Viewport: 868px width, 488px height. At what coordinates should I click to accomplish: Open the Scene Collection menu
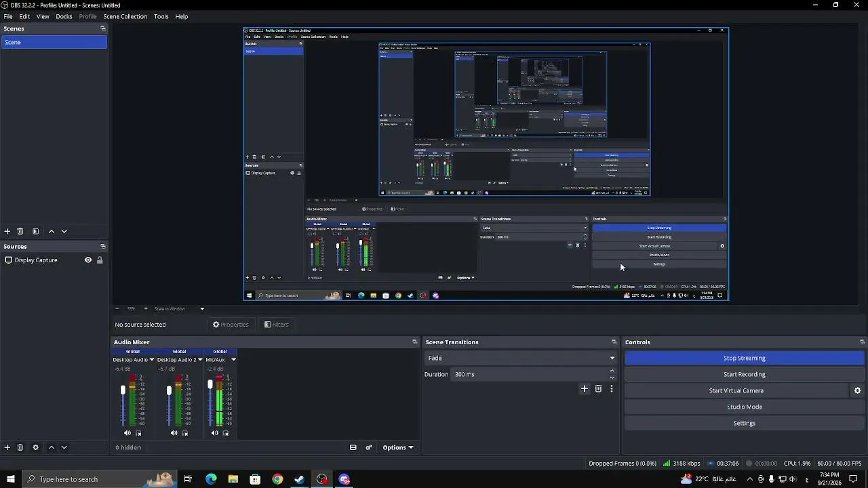click(125, 16)
